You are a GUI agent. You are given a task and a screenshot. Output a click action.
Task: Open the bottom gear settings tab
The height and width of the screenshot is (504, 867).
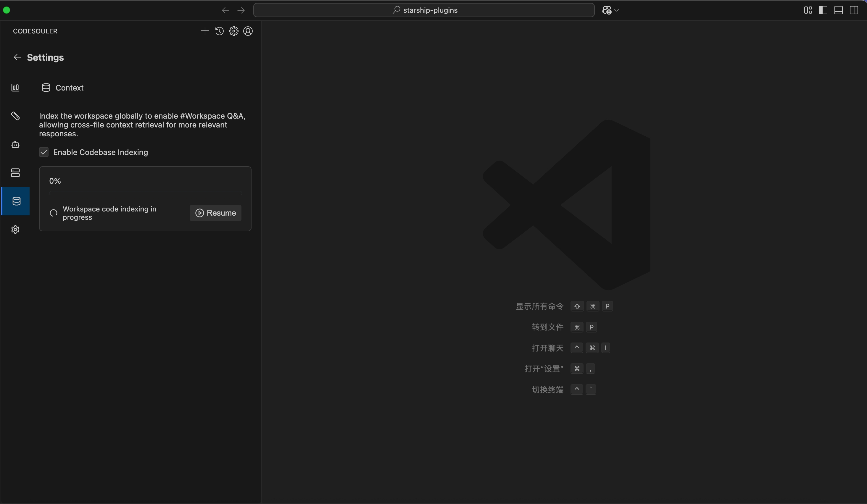15,229
